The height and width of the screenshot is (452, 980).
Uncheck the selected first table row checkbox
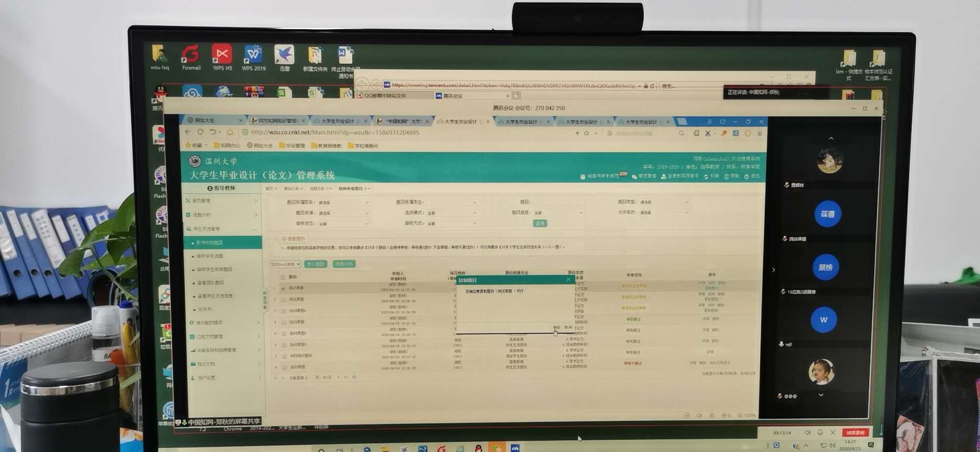point(283,288)
